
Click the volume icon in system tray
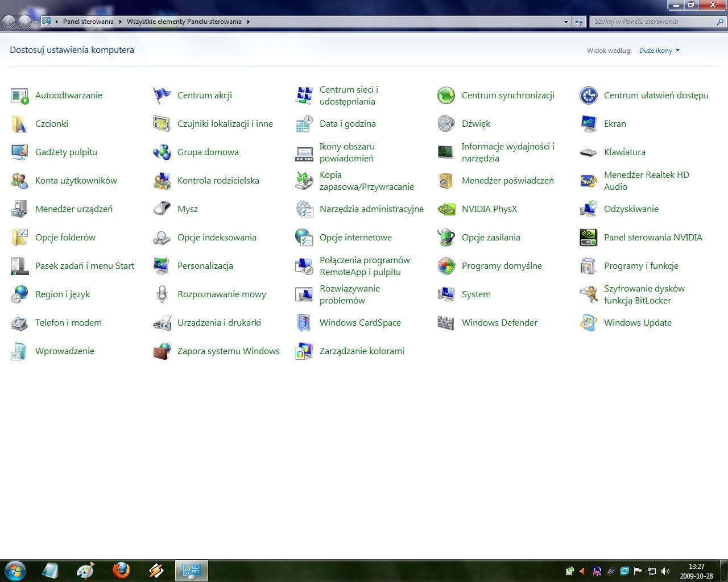click(665, 571)
